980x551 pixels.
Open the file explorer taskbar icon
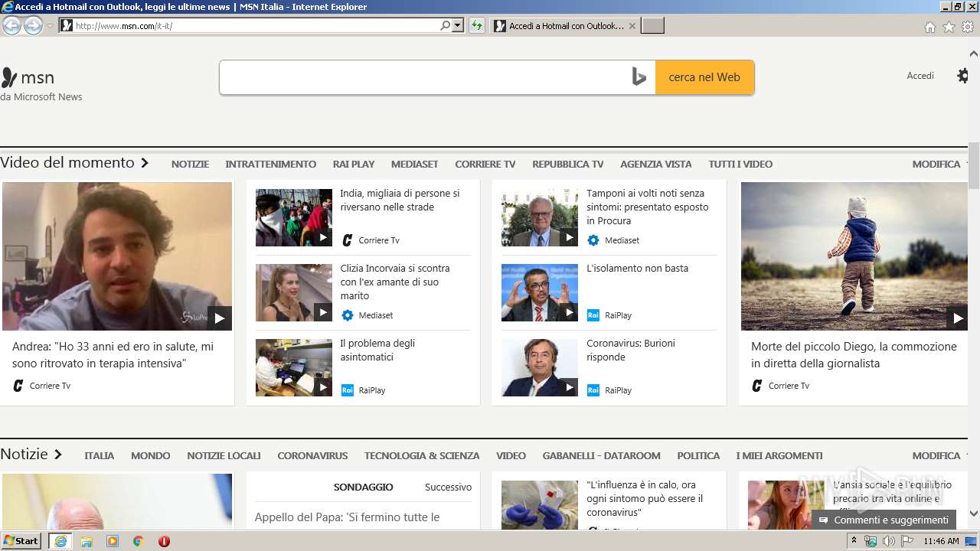[x=87, y=541]
